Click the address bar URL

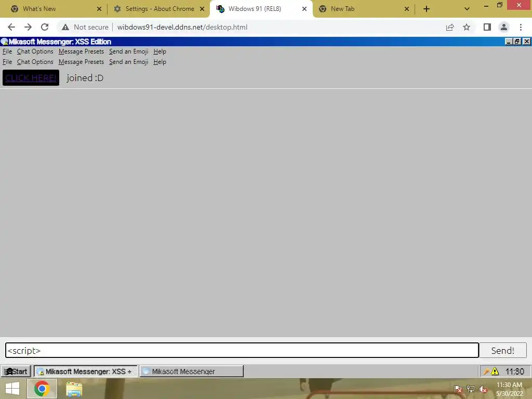pyautogui.click(x=182, y=27)
